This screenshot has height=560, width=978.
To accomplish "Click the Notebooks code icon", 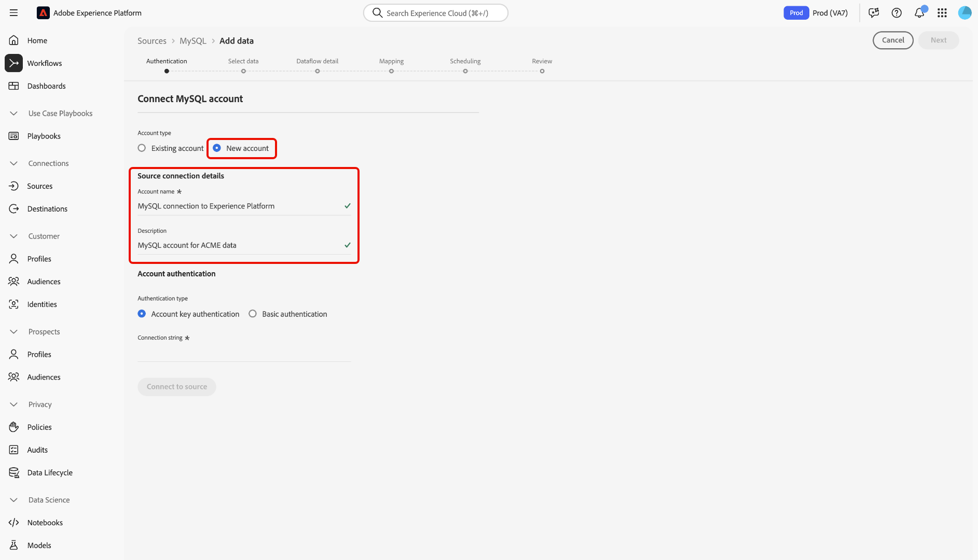I will tap(14, 523).
